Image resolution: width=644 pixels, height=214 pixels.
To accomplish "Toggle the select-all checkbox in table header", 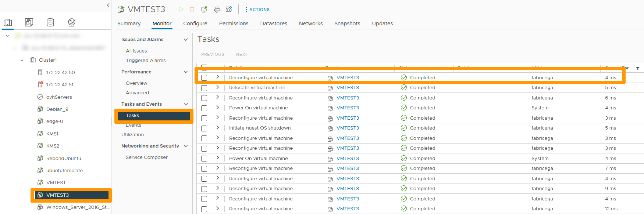I will 204,67.
